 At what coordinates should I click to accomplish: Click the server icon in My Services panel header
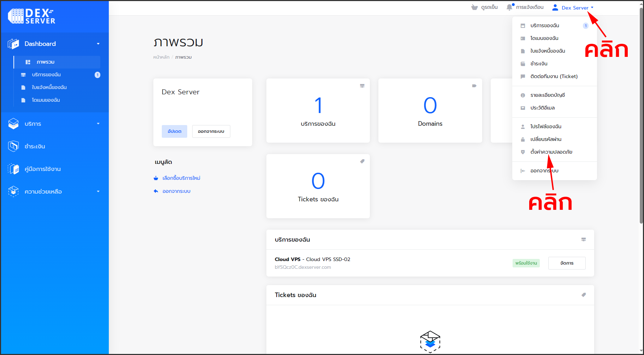coord(584,239)
